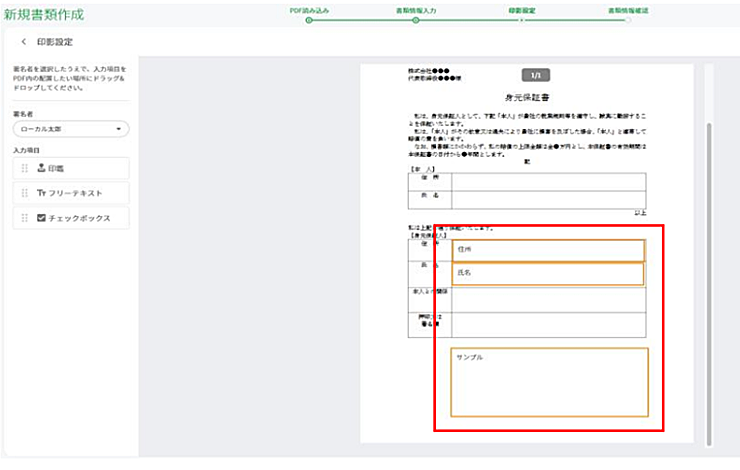This screenshot has height=470, width=740.
Task: Grab the drag handle of the 印鑑 row
Action: click(25, 168)
